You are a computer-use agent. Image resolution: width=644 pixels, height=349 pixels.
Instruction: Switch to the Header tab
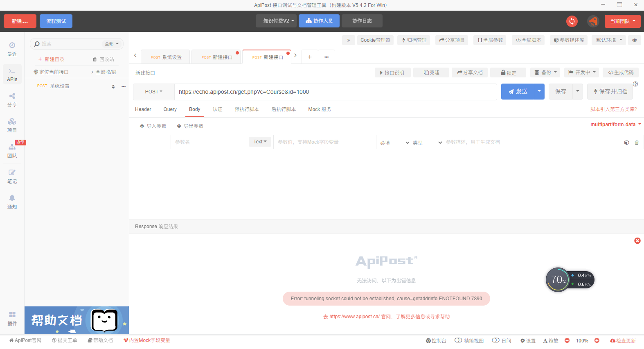coord(143,109)
